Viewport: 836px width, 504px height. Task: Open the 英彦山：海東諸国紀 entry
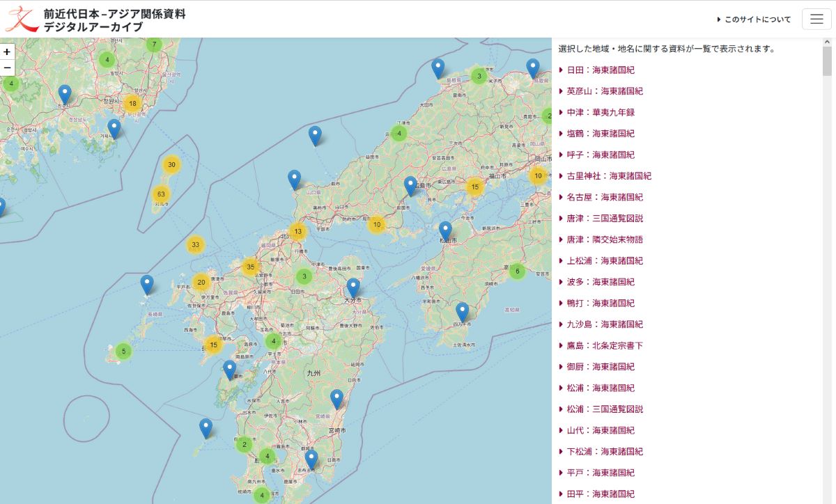[x=605, y=90]
